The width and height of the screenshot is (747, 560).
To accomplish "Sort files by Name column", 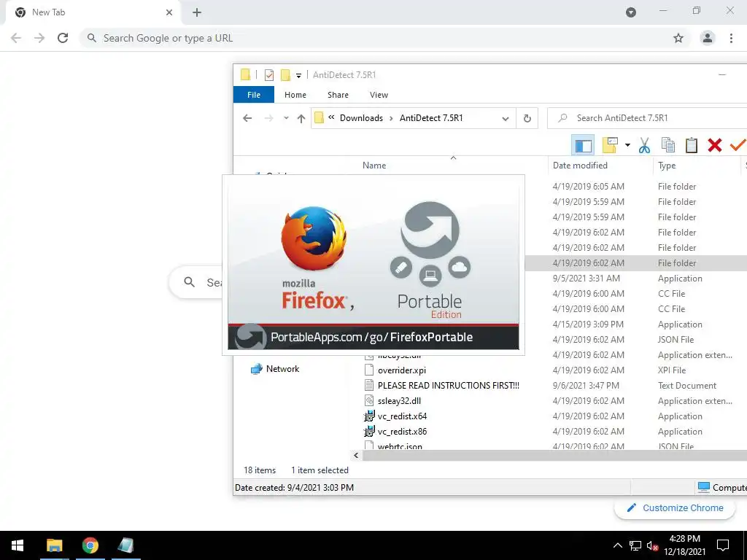I will 374,166.
